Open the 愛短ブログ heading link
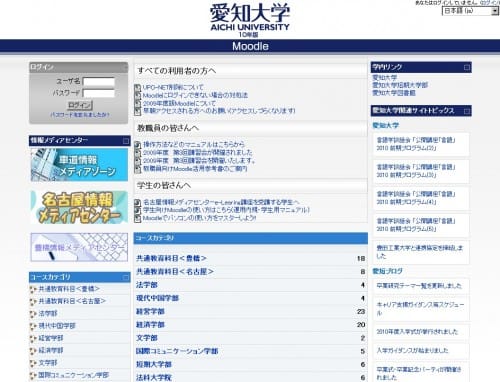 click(388, 271)
